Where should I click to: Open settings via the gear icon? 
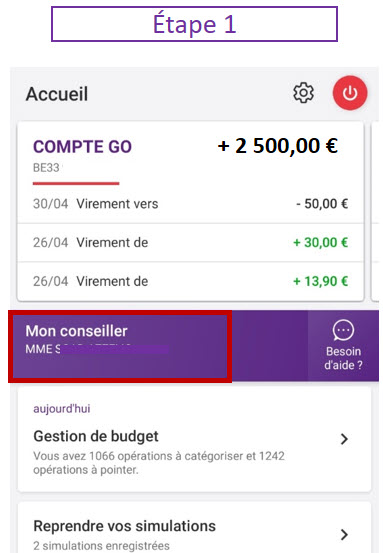coord(303,93)
